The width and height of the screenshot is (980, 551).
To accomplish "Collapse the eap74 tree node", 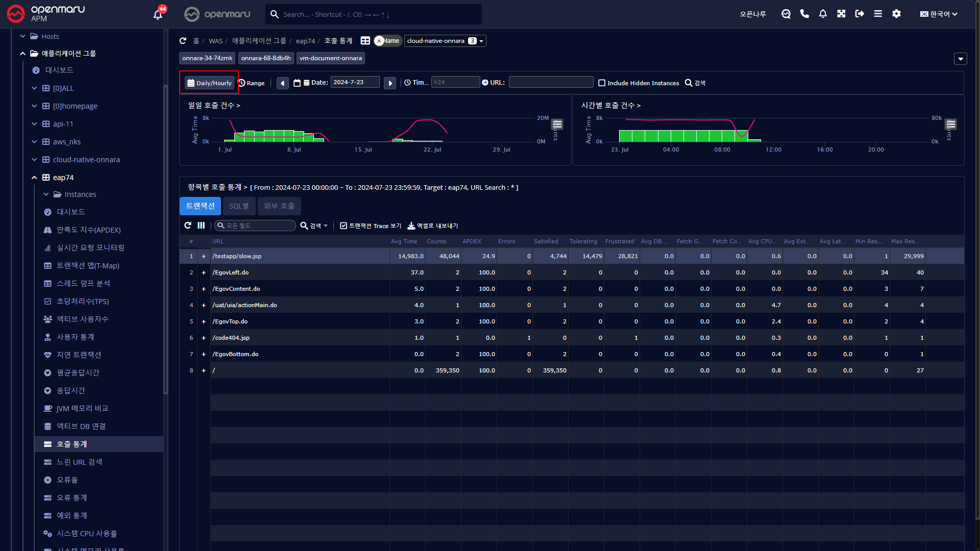I will tap(34, 178).
